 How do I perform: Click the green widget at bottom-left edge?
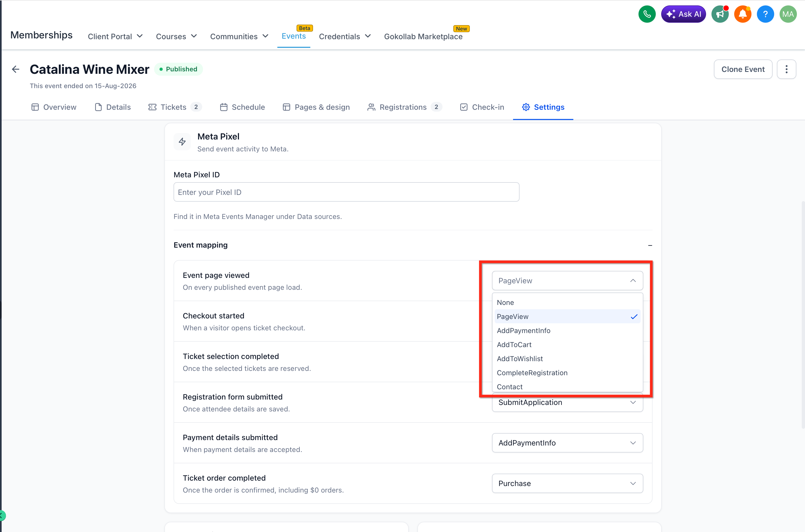[2, 516]
